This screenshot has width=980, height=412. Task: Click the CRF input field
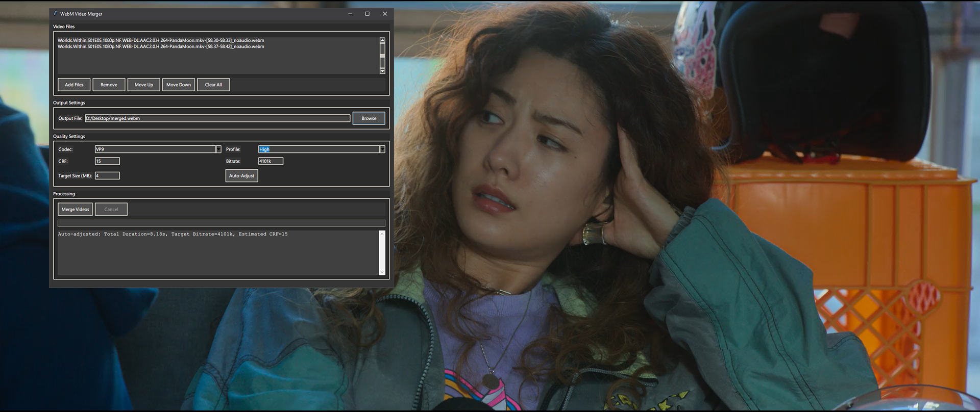(107, 161)
